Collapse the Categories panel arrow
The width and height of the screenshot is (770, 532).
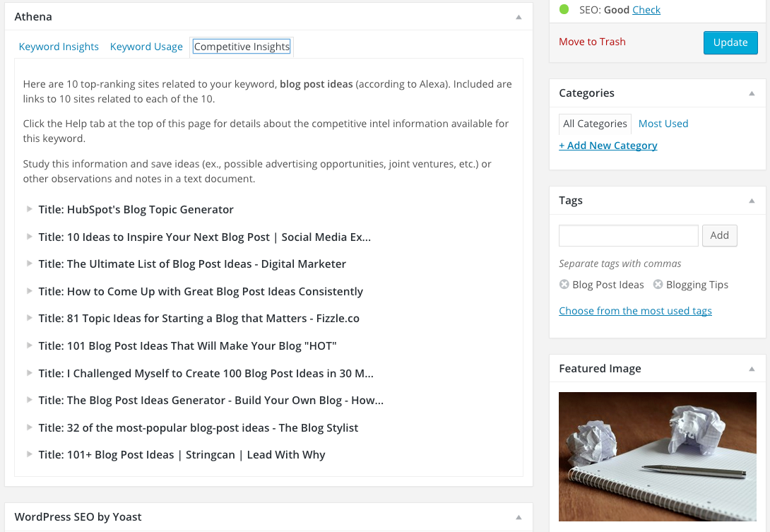coord(752,93)
